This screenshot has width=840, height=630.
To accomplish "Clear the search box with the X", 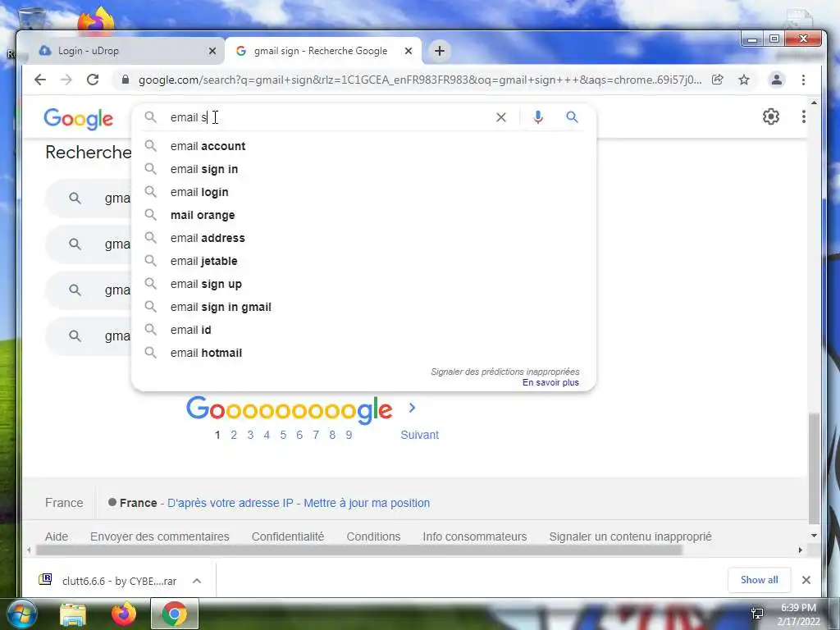I will tap(501, 117).
